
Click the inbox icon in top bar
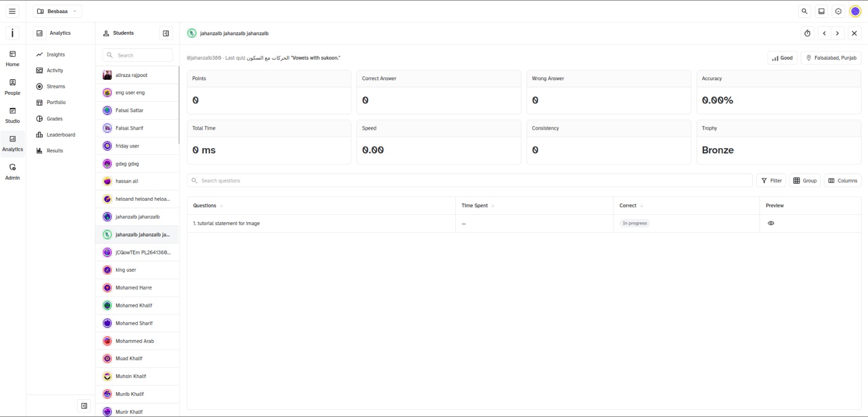(821, 11)
